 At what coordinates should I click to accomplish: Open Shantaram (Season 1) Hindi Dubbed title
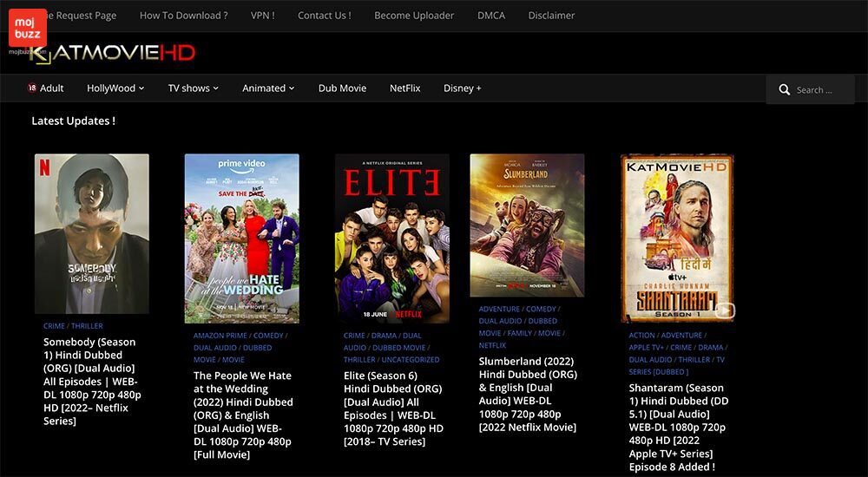(x=679, y=428)
